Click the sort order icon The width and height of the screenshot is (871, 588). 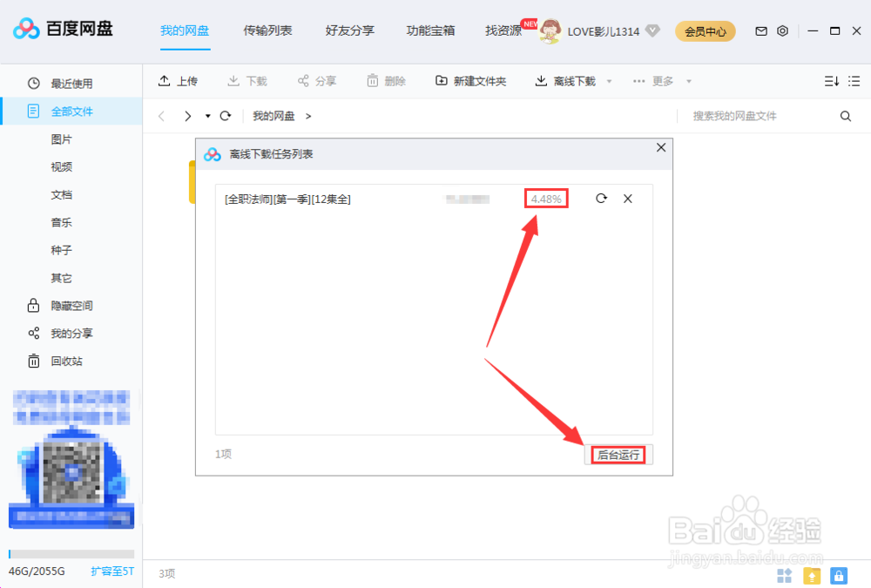click(x=832, y=81)
